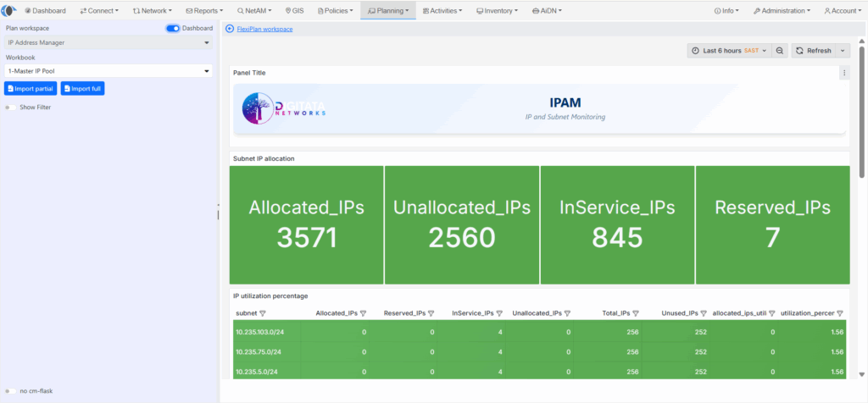
Task: Toggle the no cm-flask switch
Action: tap(11, 390)
